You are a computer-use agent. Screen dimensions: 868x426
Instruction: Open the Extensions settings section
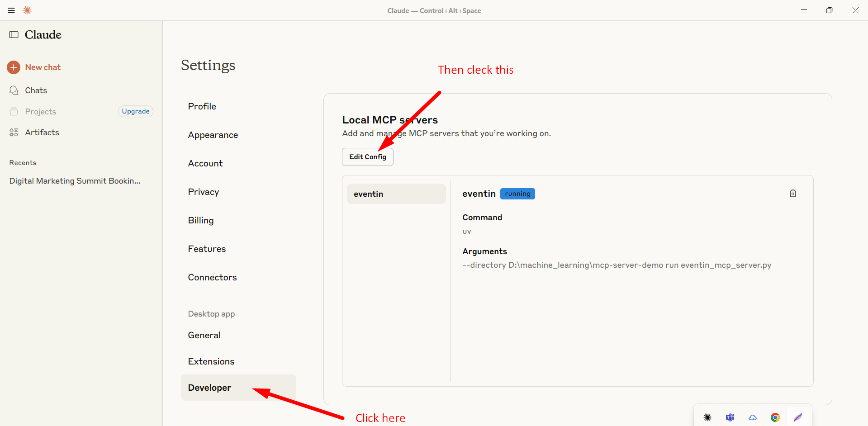tap(211, 361)
